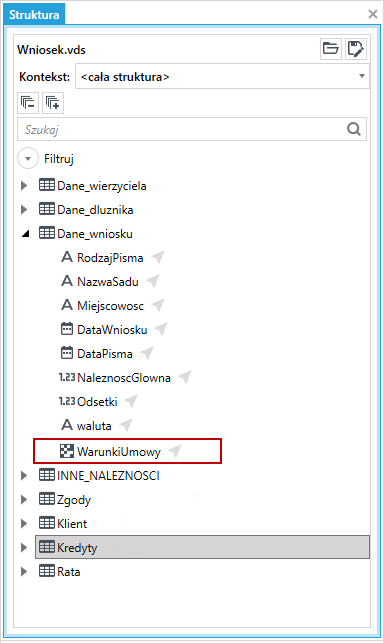
Task: Click the insert arrow beside NazwaSadu
Action: 153,281
